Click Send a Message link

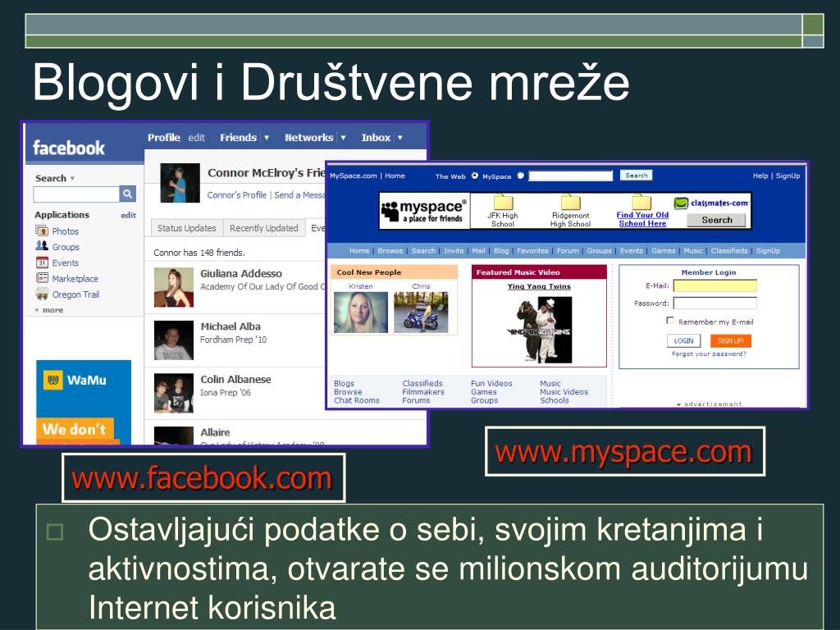(x=299, y=195)
